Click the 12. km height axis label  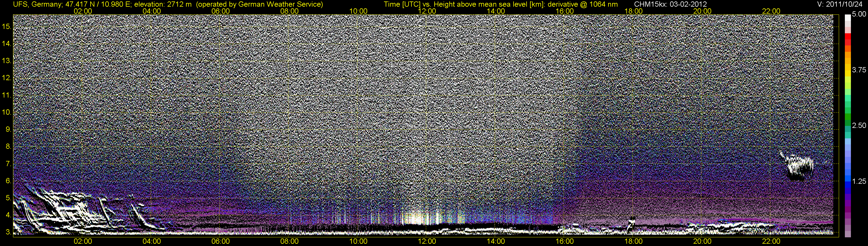coord(7,78)
